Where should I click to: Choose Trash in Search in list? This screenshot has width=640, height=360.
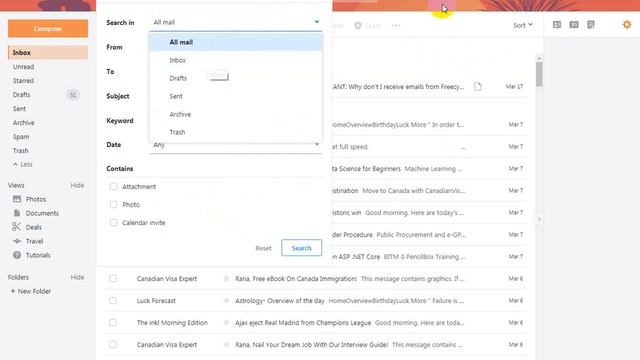pyautogui.click(x=236, y=132)
